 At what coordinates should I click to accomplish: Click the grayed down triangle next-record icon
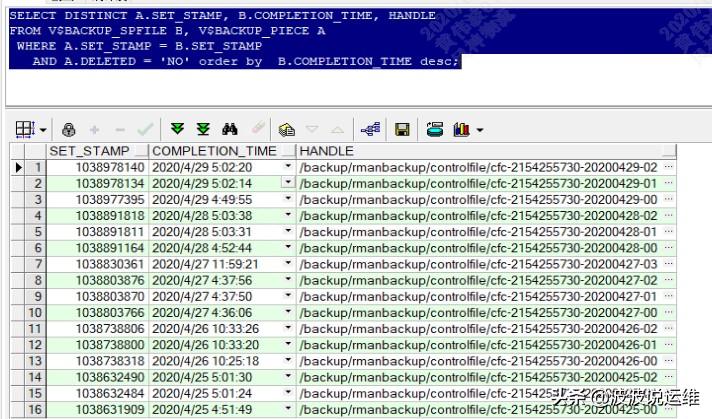[312, 129]
